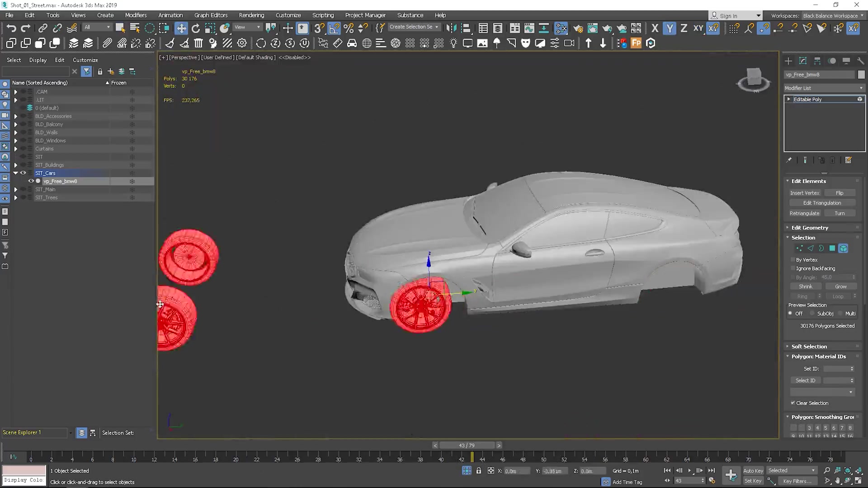Screen dimensions: 868x488
Task: Expand the SIT_Main layer group
Action: (15, 189)
